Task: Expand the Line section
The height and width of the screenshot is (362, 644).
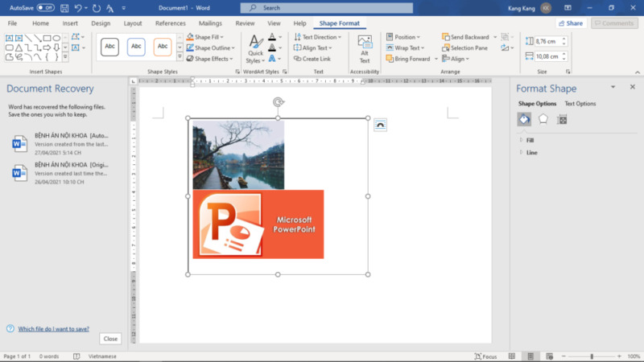Action: 531,152
